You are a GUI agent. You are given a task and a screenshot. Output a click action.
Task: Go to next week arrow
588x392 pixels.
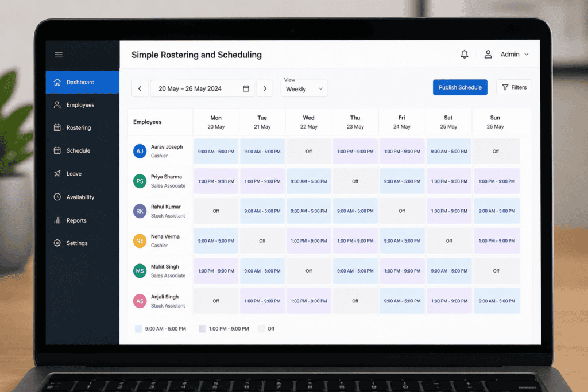(265, 88)
